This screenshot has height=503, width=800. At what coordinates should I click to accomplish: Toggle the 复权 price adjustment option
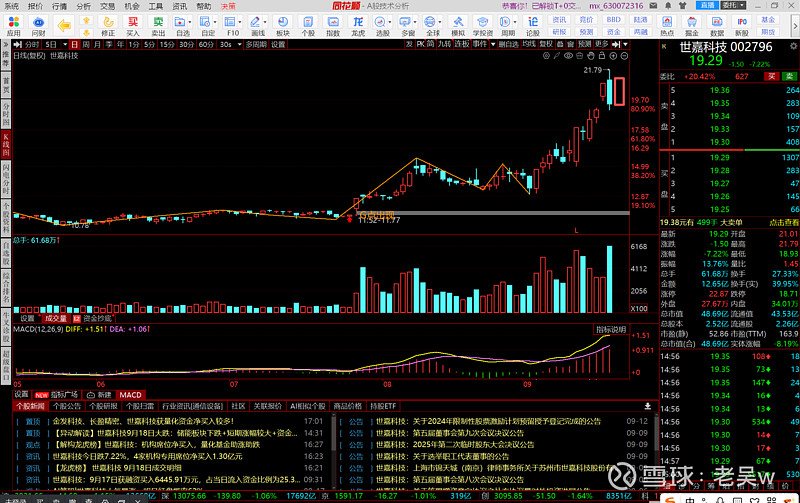(546, 44)
